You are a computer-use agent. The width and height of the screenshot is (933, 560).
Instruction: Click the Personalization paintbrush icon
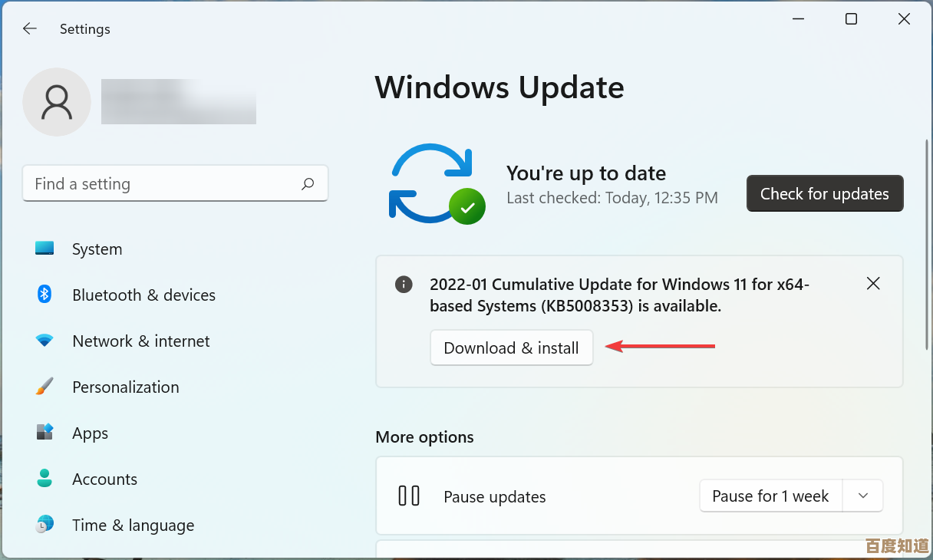click(45, 387)
